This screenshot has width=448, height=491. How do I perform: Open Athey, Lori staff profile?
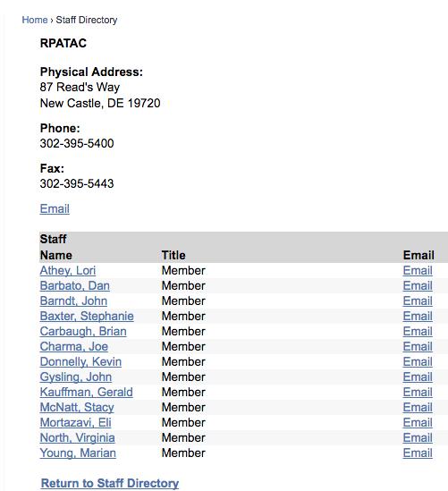68,271
